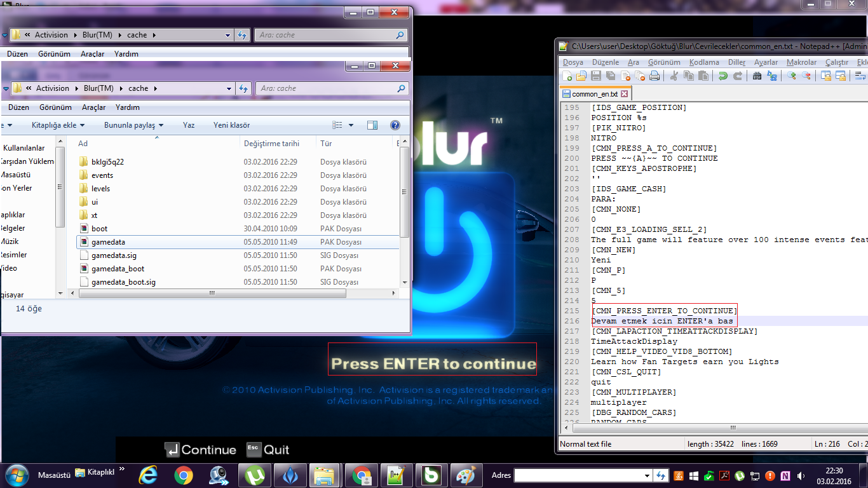Open the Ayarlar menu in Notepad++

click(x=766, y=62)
